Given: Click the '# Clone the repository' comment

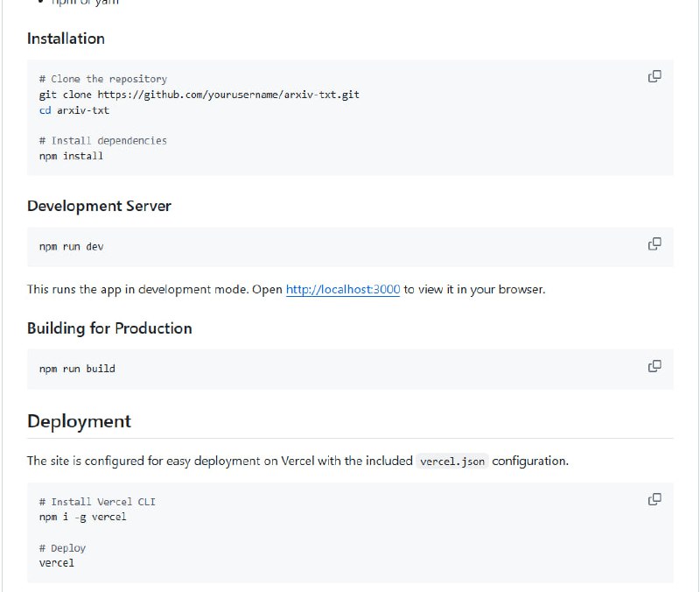Looking at the screenshot, I should pos(102,79).
